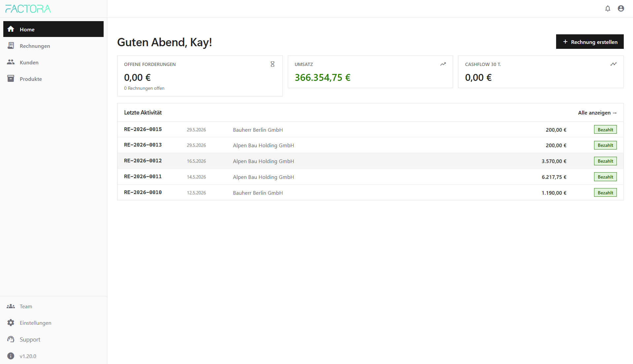Click the Home house icon
This screenshot has height=364, width=633.
[x=11, y=29]
